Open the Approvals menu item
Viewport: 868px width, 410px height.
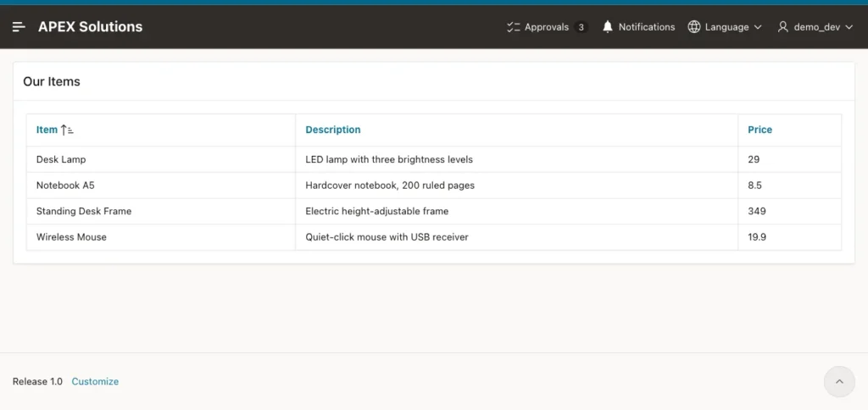pos(547,26)
